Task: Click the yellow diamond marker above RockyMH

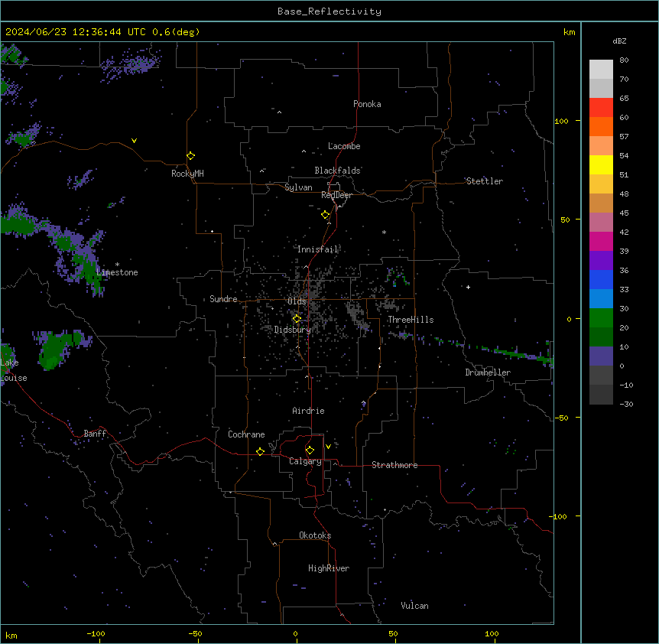Action: pyautogui.click(x=190, y=156)
